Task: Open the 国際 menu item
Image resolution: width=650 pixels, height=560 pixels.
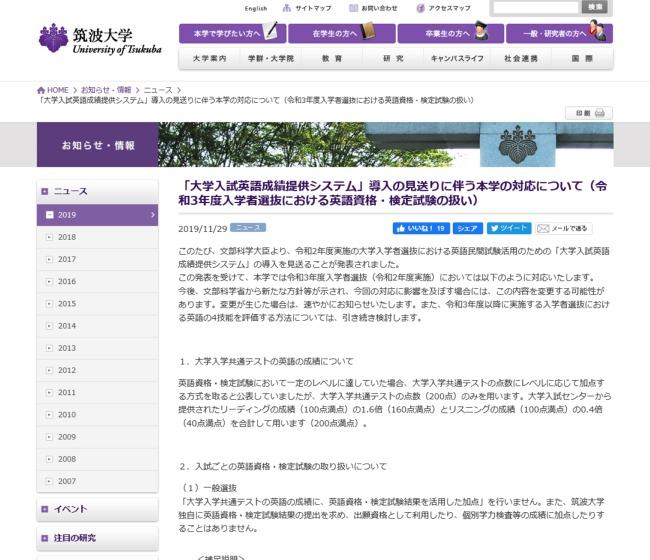Action: (582, 58)
